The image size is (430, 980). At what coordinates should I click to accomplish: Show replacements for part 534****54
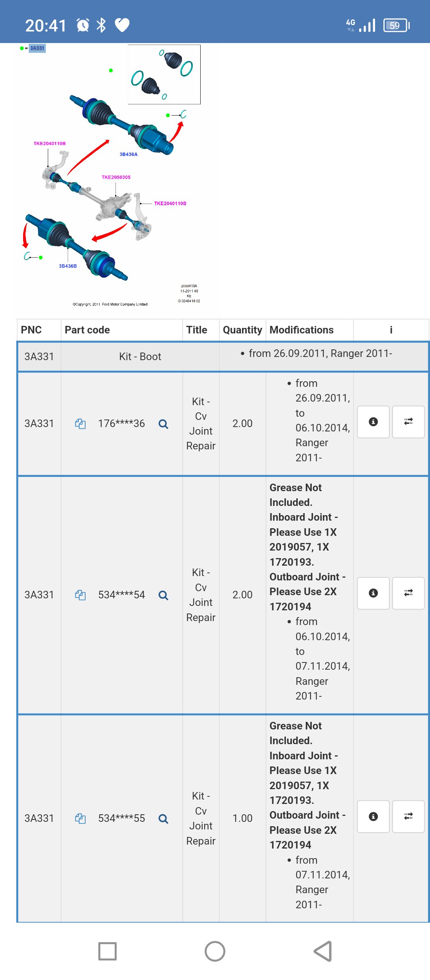tap(408, 593)
